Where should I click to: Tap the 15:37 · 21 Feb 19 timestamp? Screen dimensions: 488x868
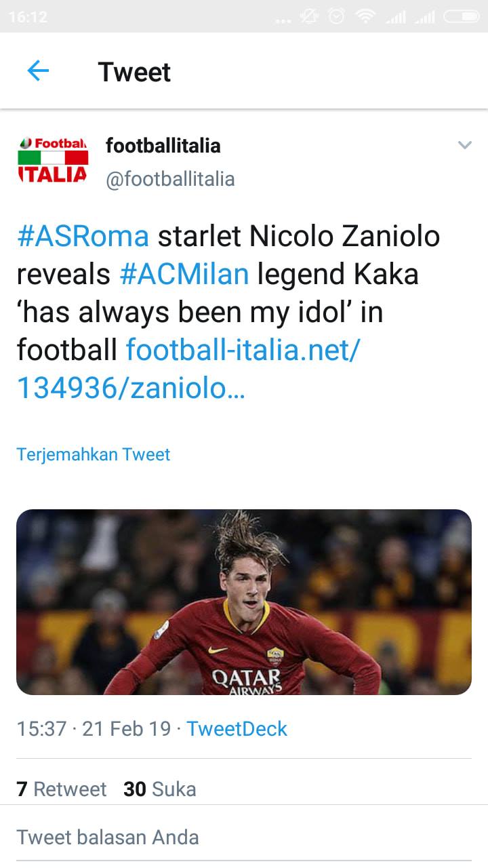coord(94,729)
